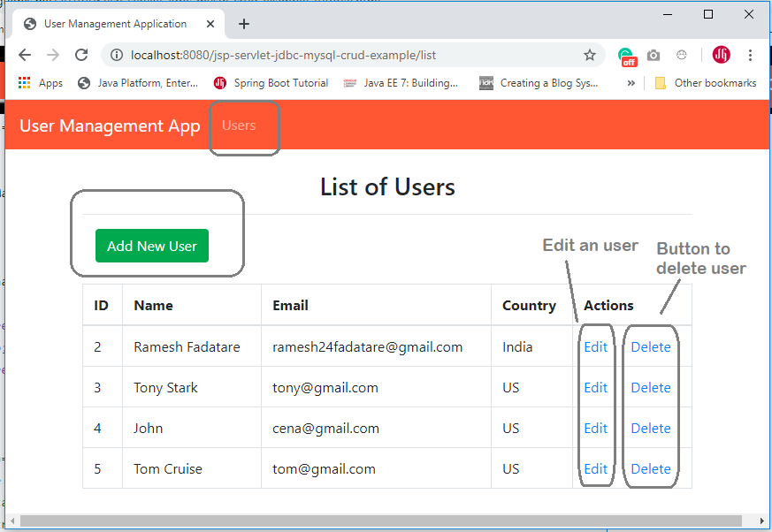Click the globe extension icon next to camera
Viewport: 772px width, 532px height.
pos(681,55)
